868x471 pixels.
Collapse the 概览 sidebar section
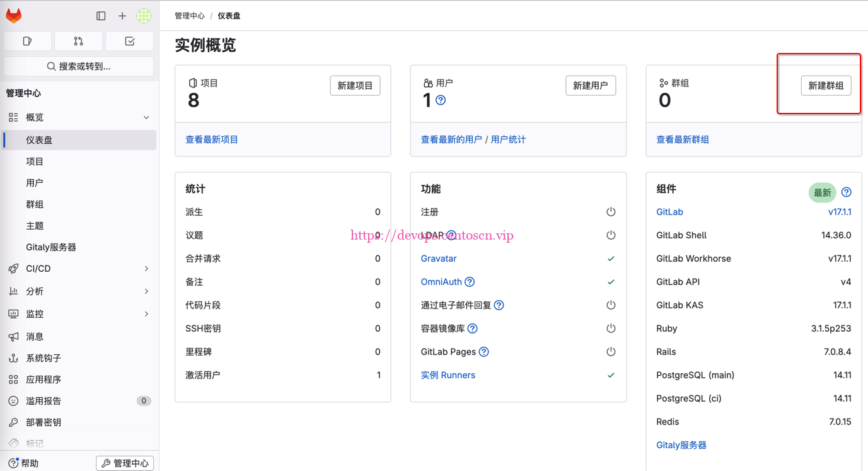click(146, 118)
